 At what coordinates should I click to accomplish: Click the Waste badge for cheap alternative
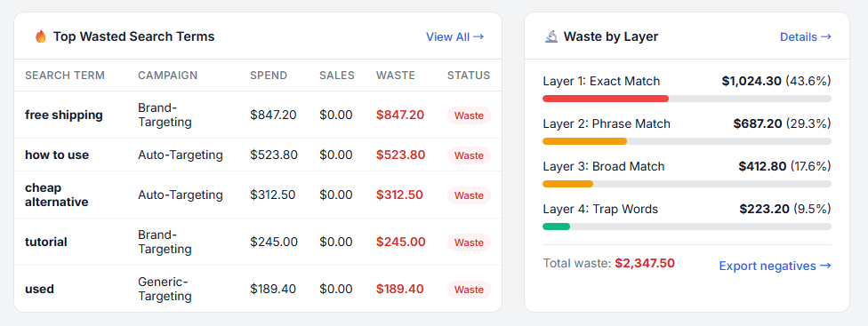click(x=469, y=195)
